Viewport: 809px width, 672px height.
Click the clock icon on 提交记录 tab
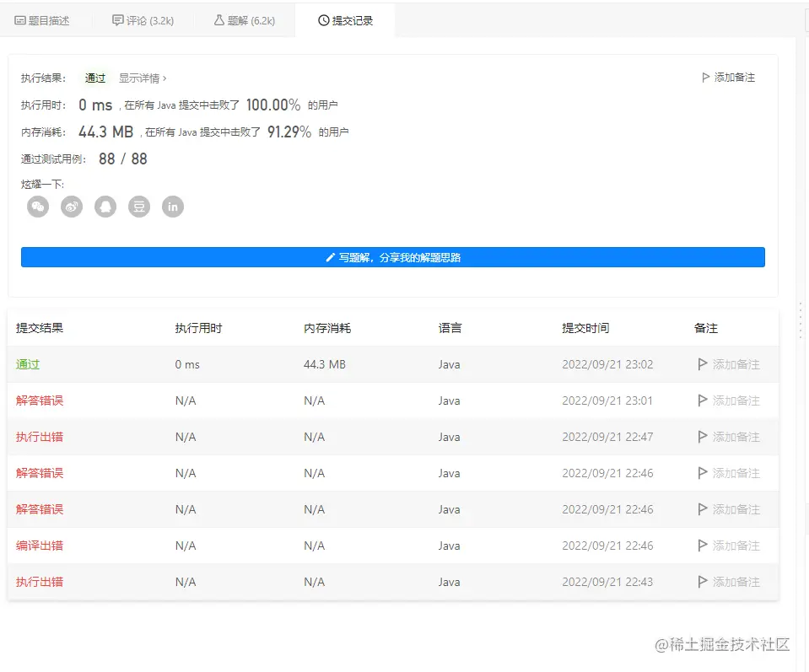click(x=323, y=20)
